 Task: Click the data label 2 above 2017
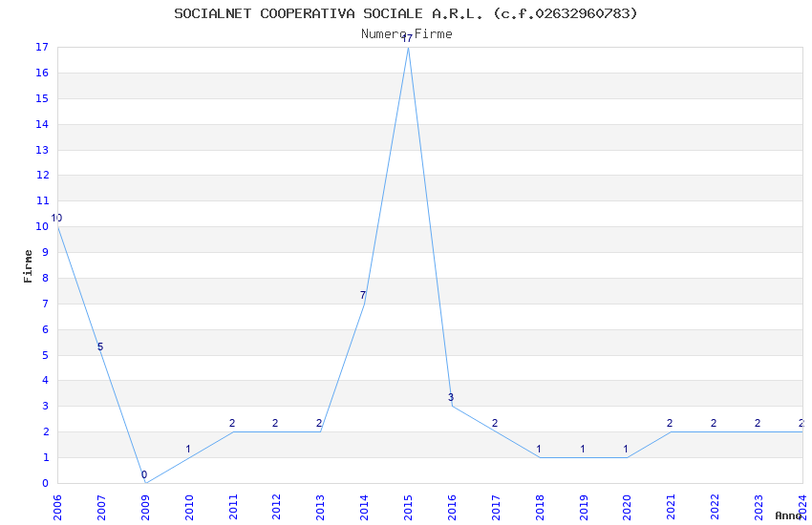495,423
